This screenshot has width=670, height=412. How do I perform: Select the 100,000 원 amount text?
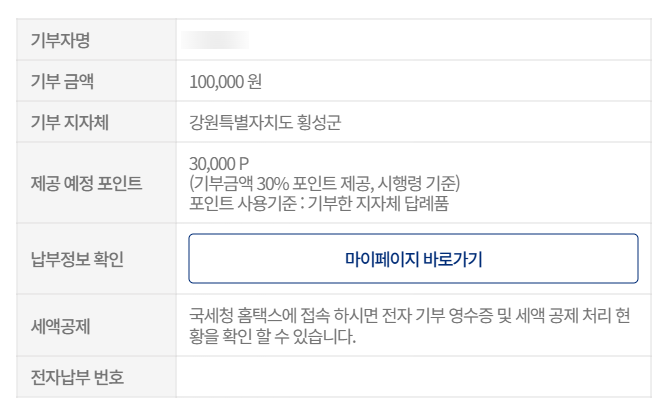point(225,81)
